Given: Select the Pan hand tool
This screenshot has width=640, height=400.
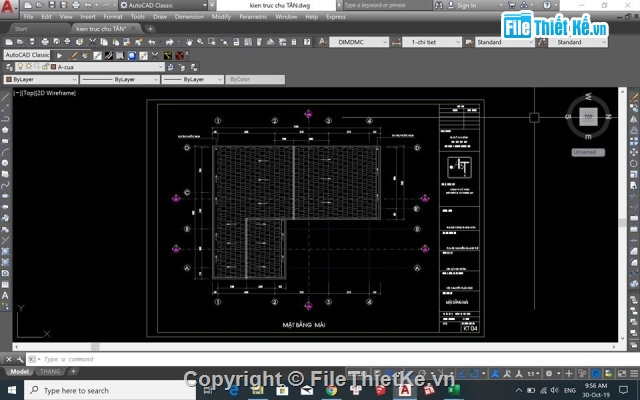Looking at the screenshot, I should click(189, 42).
